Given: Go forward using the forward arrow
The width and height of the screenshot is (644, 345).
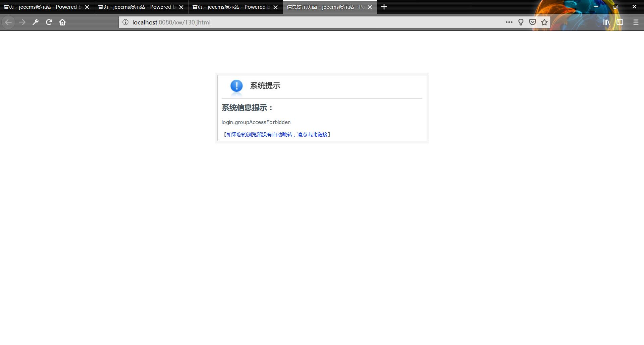Looking at the screenshot, I should tap(22, 22).
